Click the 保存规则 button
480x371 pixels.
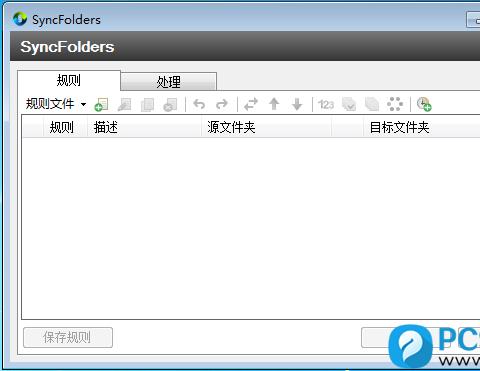68,338
